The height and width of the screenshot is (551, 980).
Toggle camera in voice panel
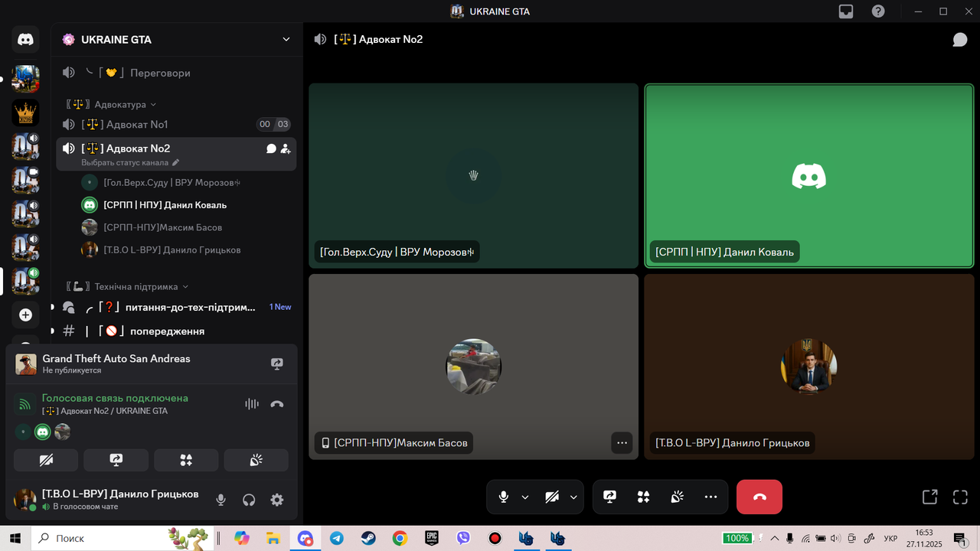coord(46,460)
